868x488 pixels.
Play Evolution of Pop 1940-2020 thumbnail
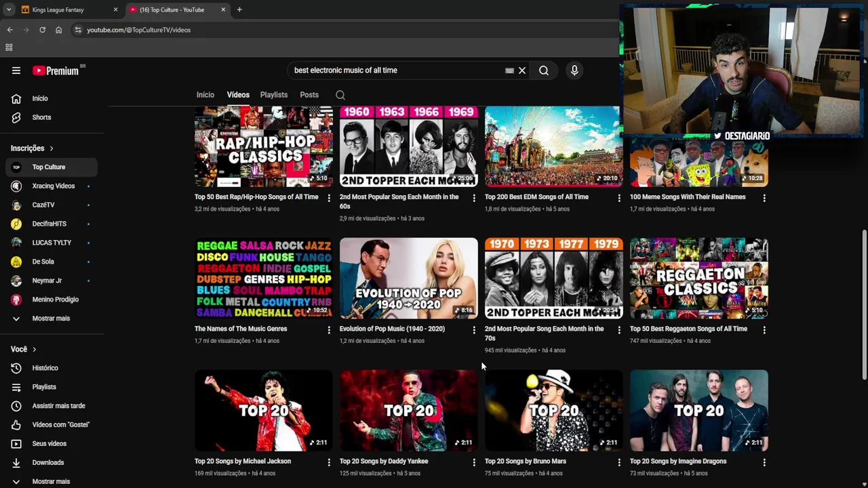tap(409, 278)
